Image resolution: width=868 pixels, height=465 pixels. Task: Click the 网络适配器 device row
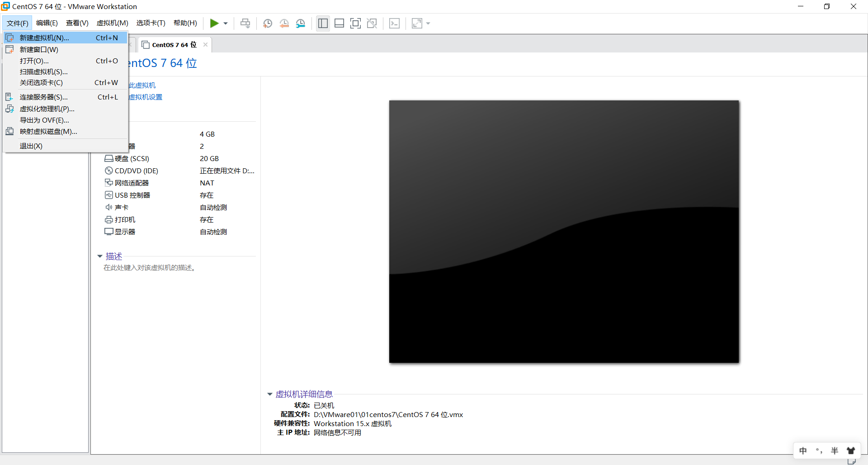(x=179, y=183)
